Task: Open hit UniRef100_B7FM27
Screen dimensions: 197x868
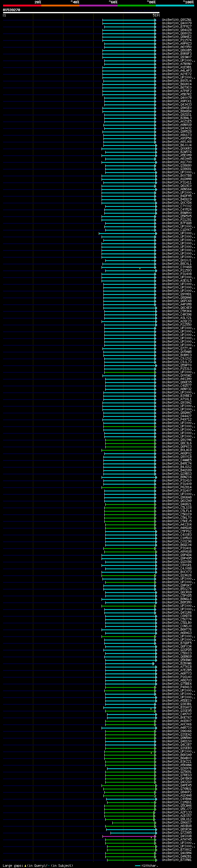Action: click(x=177, y=26)
